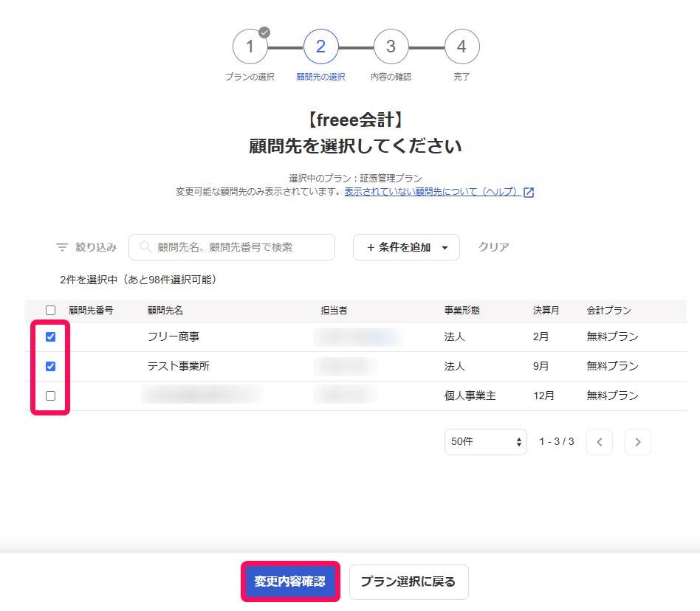Click the magnifier icon in search box
The width and height of the screenshot is (700, 611).
click(145, 247)
